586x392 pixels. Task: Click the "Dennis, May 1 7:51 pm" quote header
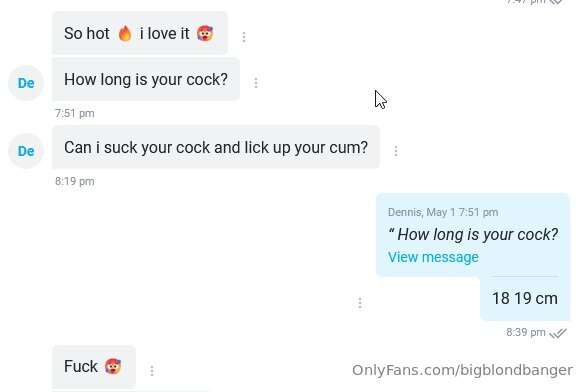[x=443, y=212]
